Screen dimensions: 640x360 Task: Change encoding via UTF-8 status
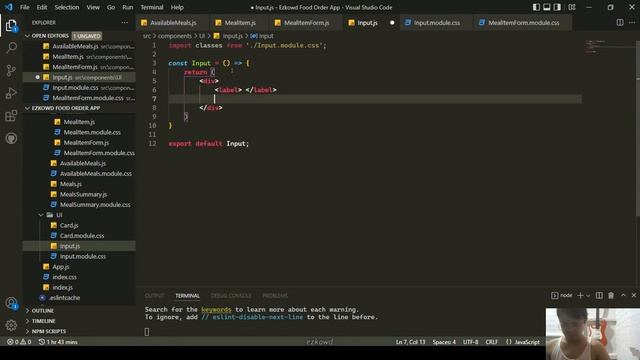(470, 342)
